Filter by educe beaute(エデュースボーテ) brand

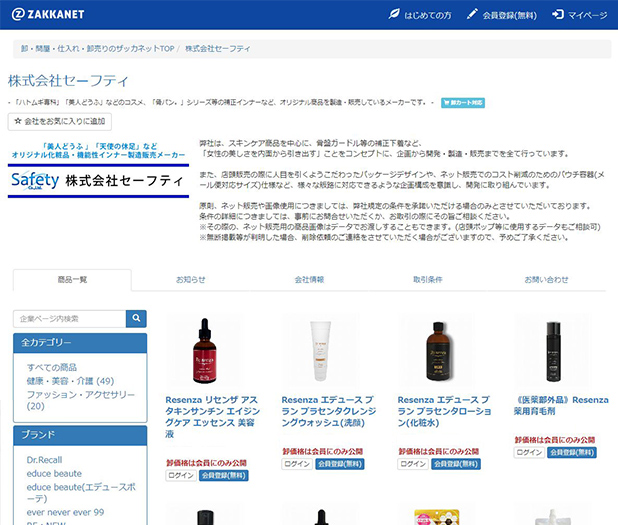click(81, 493)
